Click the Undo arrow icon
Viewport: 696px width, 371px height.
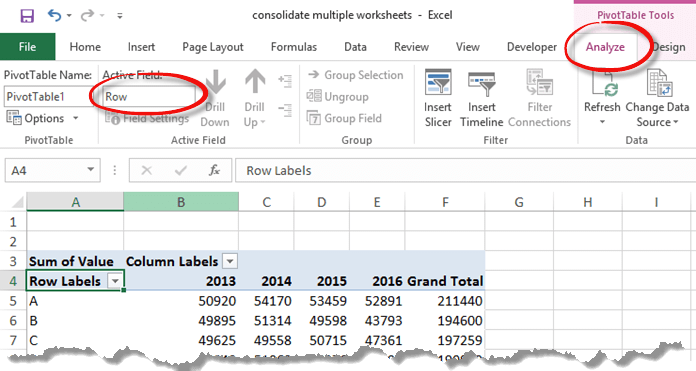pos(54,16)
